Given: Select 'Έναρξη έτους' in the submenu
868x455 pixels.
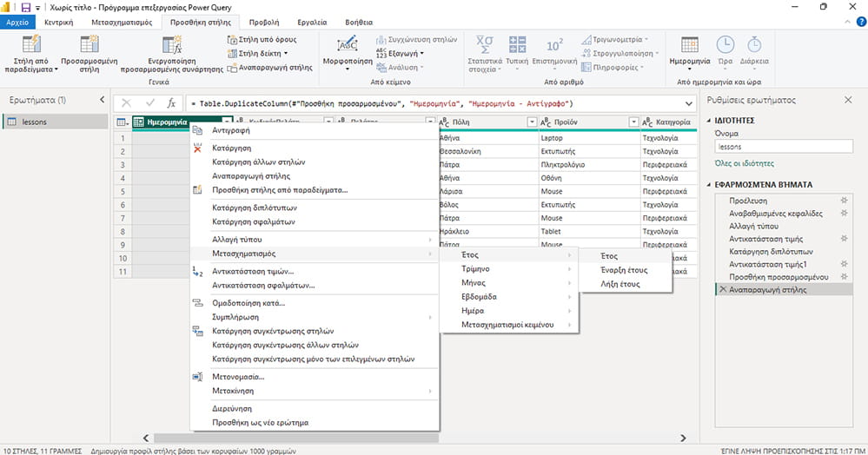Looking at the screenshot, I should [x=624, y=269].
